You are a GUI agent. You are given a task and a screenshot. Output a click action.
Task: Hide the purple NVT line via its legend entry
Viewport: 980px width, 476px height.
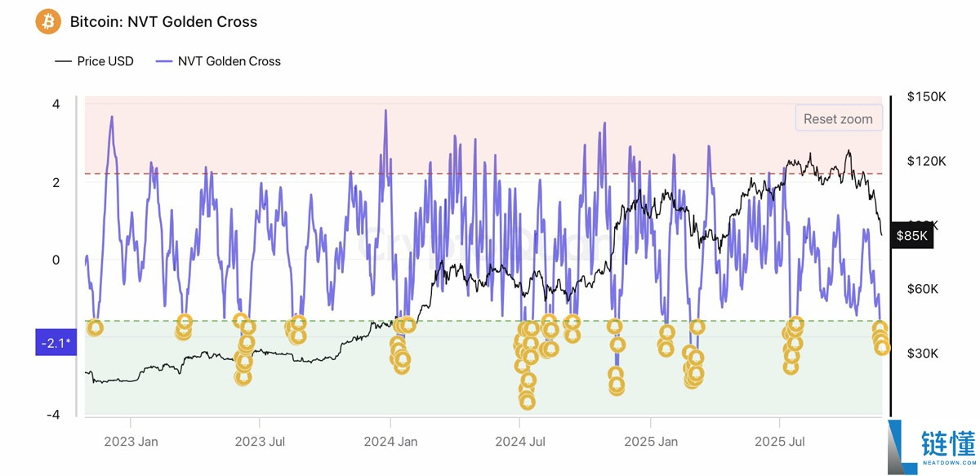218,61
